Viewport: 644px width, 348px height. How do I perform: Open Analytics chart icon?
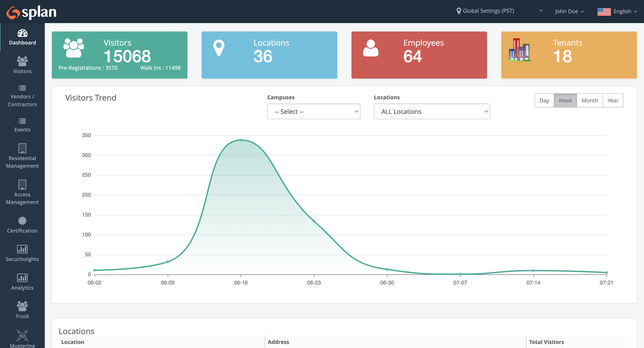coord(22,278)
